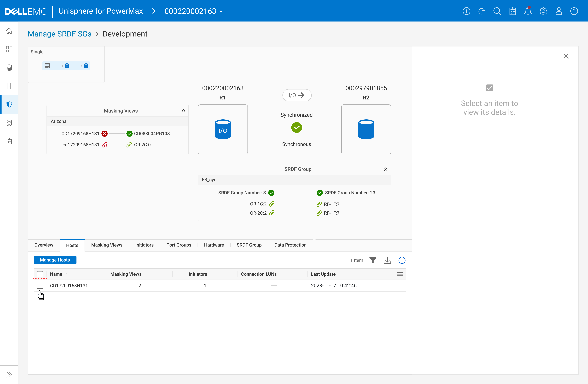Switch to the Port Groups tab

(x=179, y=245)
